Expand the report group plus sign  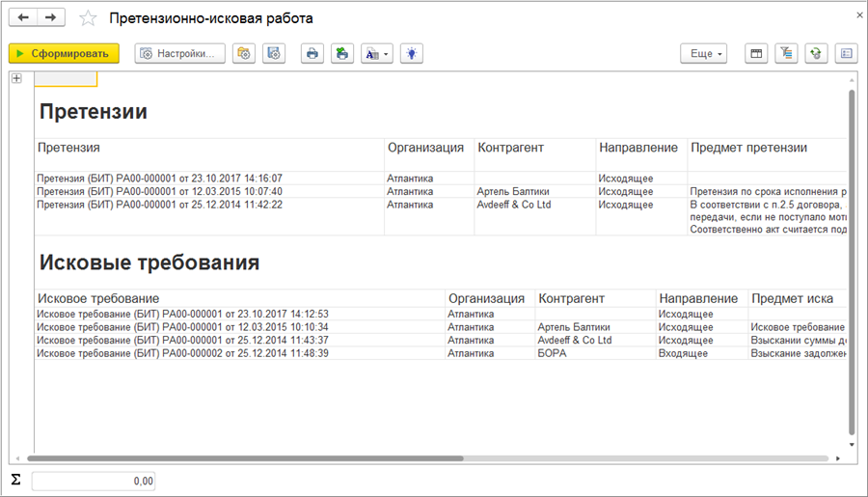point(16,79)
